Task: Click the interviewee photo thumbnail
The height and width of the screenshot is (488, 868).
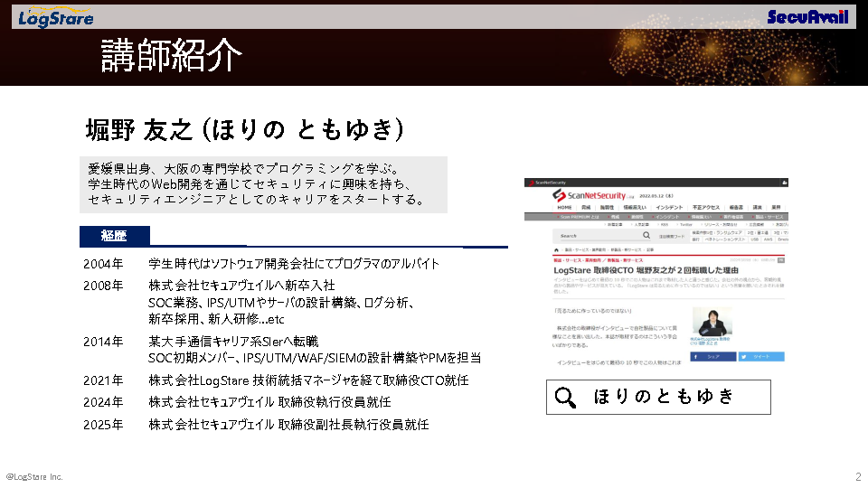Action: pyautogui.click(x=712, y=321)
